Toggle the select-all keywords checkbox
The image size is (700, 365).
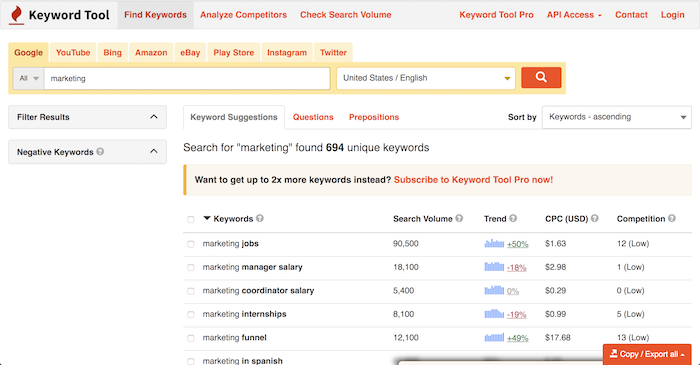191,219
